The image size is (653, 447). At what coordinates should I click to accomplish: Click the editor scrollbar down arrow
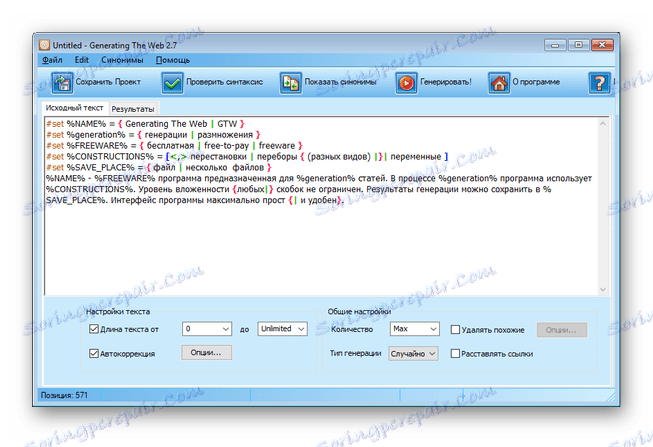click(603, 290)
